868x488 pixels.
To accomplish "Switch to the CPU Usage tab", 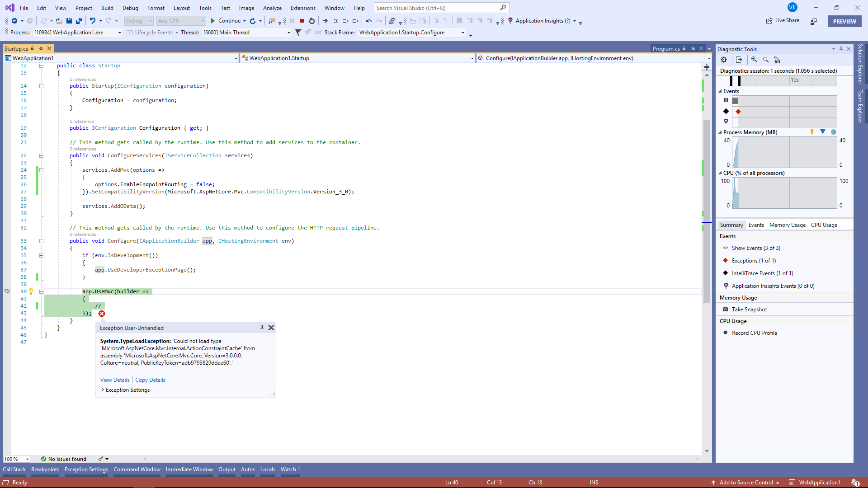I will (x=824, y=225).
